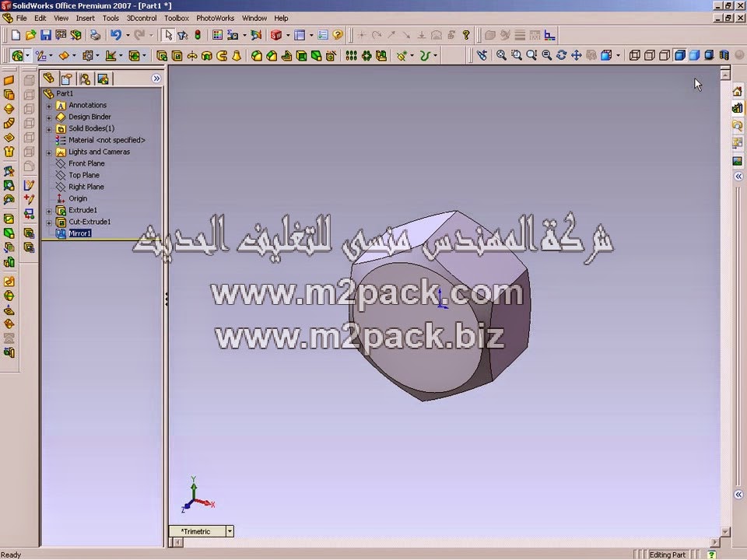Open the Insert menu
This screenshot has width=747, height=560.
pos(86,18)
